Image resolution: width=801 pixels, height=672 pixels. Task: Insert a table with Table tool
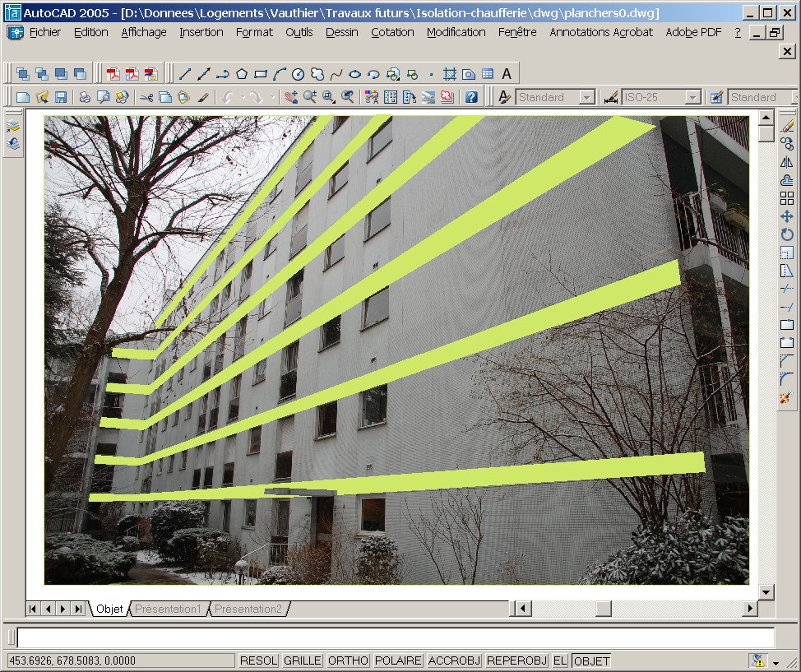click(x=488, y=74)
